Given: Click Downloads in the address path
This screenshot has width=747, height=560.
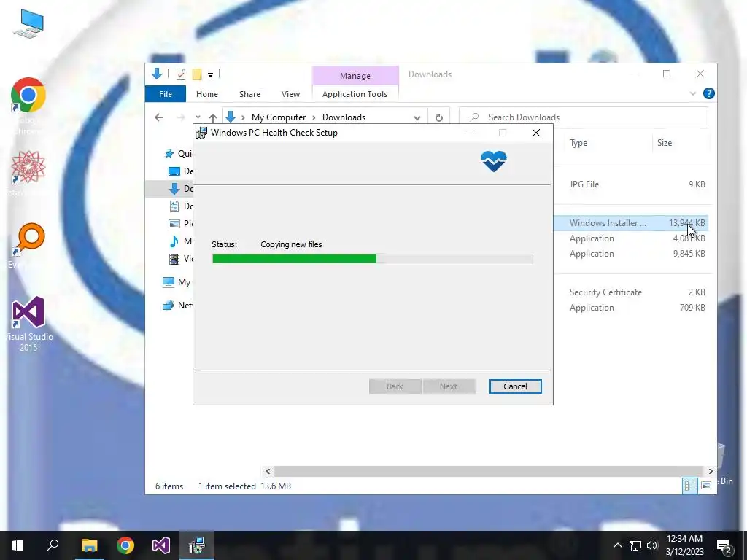Looking at the screenshot, I should click(344, 117).
